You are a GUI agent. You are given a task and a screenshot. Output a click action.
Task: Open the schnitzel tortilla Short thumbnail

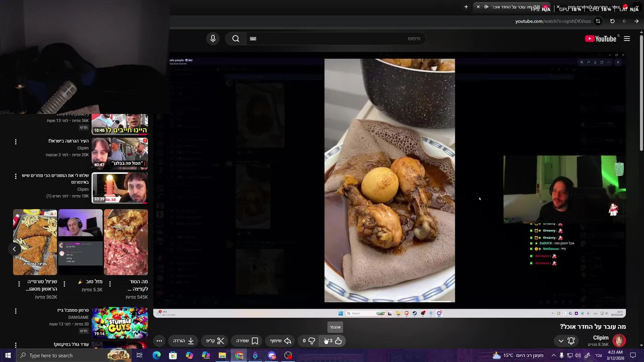[x=35, y=242]
